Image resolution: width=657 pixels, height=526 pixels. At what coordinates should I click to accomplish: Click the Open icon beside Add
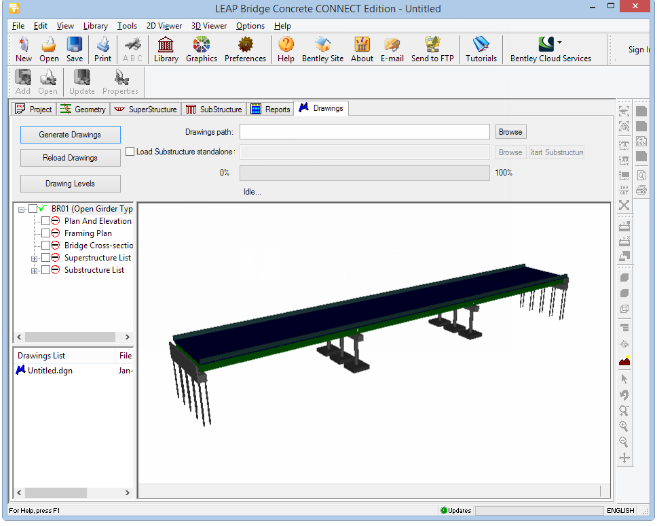tap(48, 82)
